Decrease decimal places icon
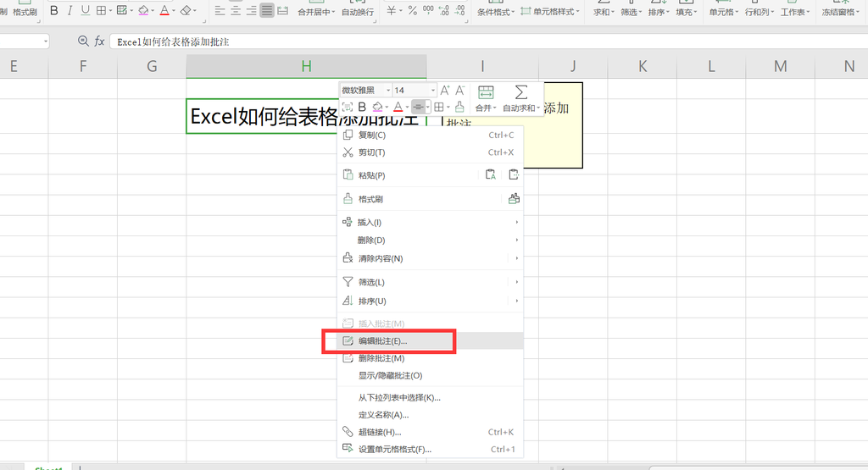 coord(459,10)
